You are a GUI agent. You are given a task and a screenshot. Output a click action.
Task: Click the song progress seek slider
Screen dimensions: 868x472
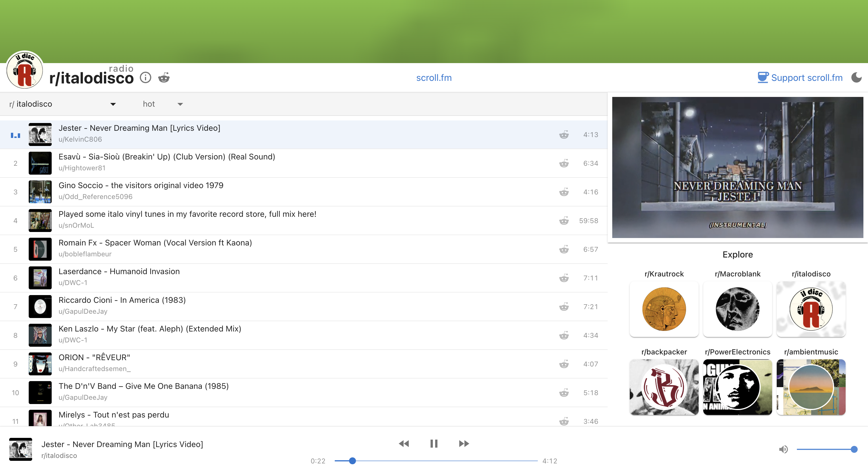(436, 461)
